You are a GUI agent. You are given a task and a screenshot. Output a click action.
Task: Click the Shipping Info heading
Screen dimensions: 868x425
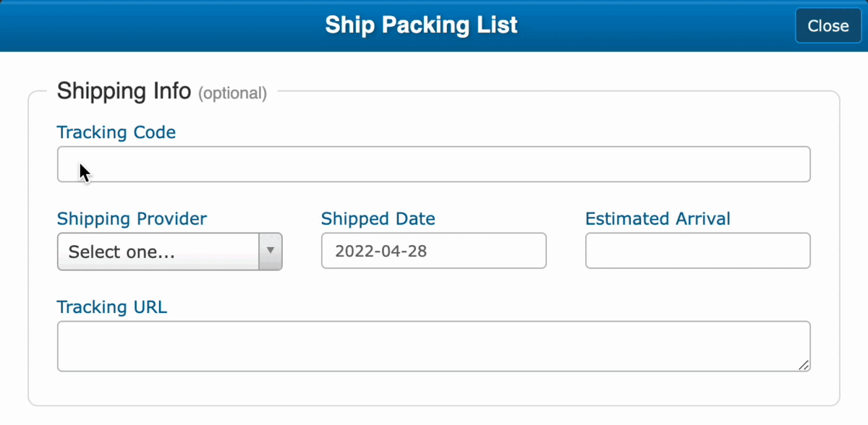point(124,91)
